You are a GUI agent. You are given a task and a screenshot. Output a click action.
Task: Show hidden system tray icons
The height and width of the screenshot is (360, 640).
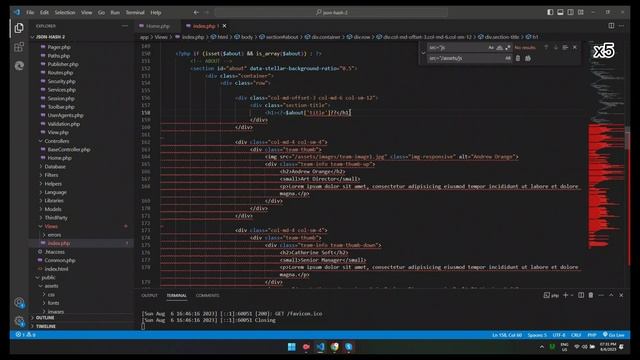[542, 347]
